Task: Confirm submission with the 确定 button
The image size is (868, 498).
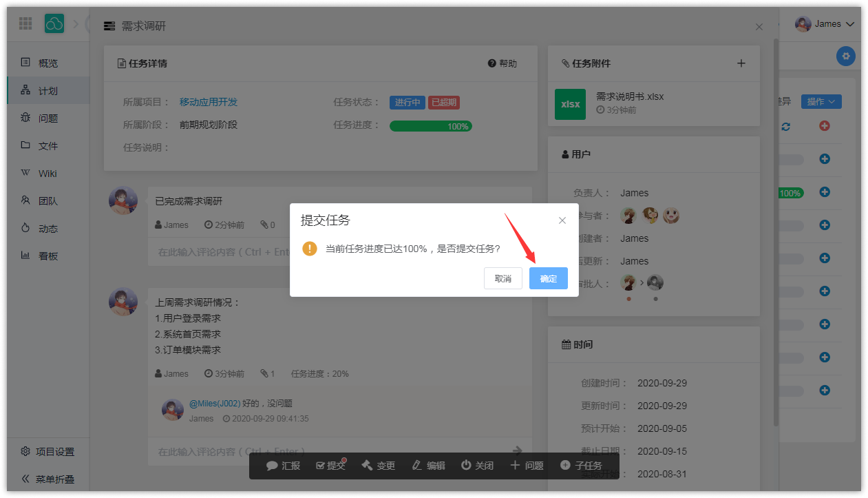Action: tap(548, 278)
